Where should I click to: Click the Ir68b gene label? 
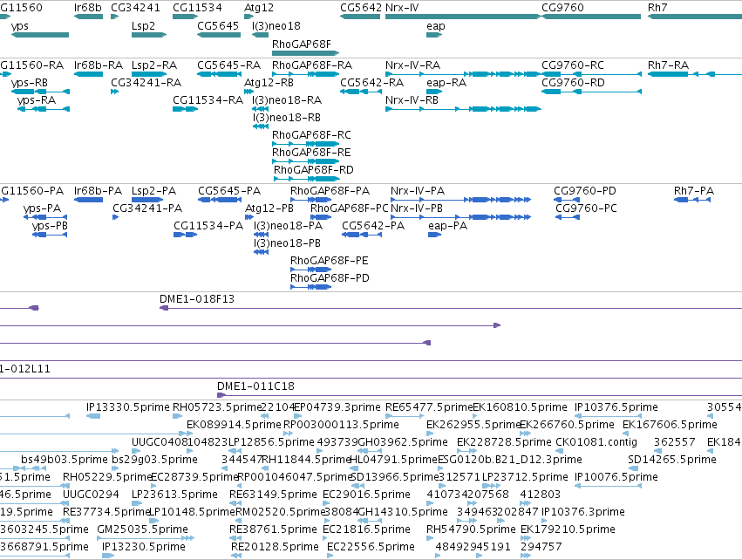(88, 8)
